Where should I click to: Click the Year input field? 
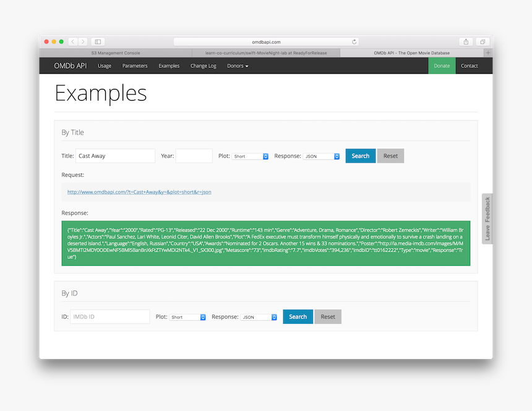194,156
